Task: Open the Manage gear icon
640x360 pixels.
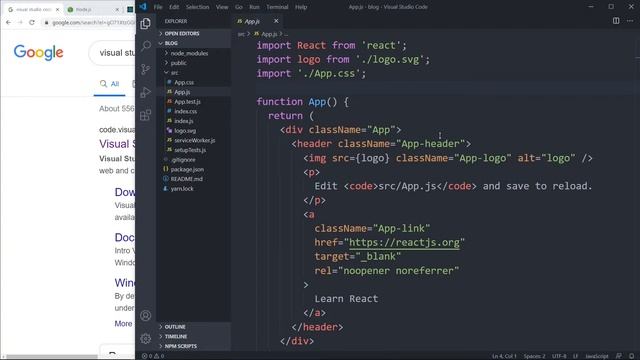Action: tap(146, 338)
